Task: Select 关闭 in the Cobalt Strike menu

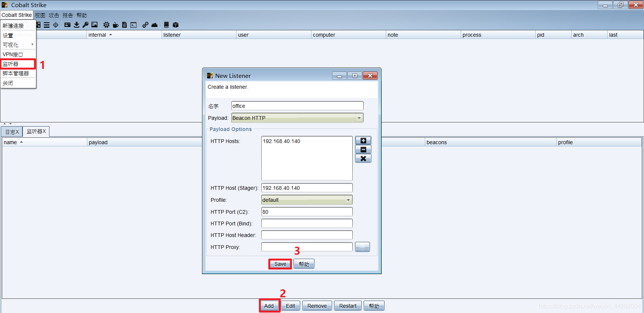Action: [x=18, y=83]
